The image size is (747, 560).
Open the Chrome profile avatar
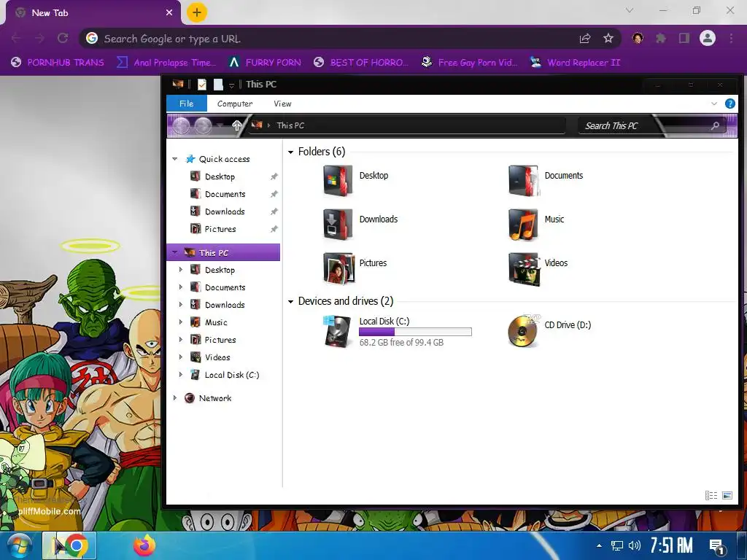(x=708, y=38)
